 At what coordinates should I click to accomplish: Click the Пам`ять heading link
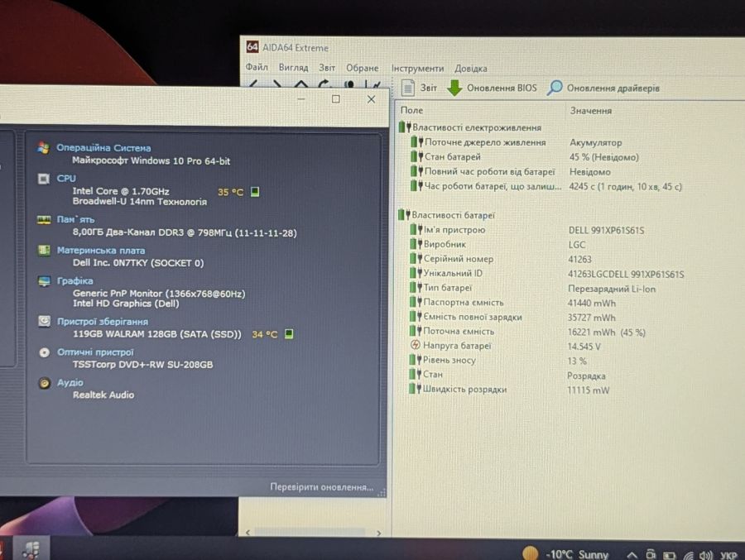75,219
